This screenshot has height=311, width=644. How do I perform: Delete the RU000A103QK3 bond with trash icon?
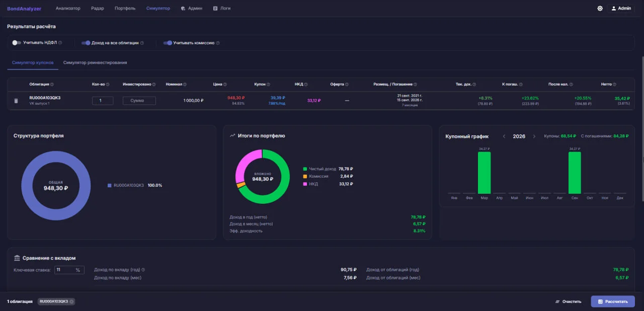click(x=16, y=101)
